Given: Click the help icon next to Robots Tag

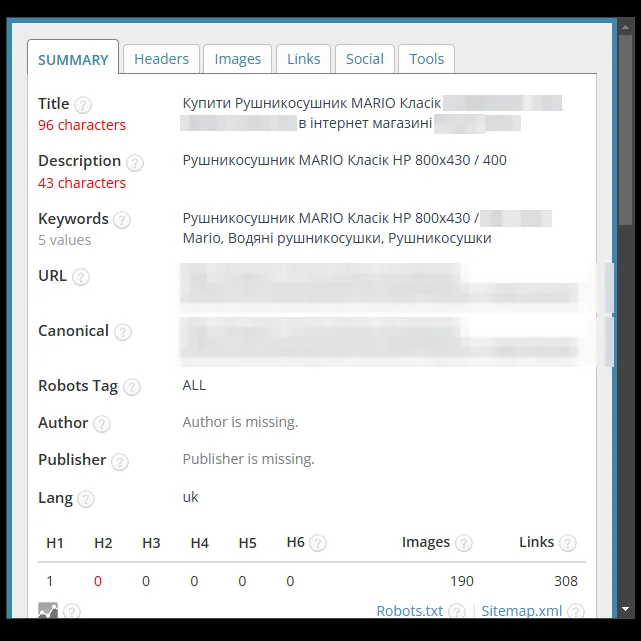Looking at the screenshot, I should pyautogui.click(x=132, y=387).
